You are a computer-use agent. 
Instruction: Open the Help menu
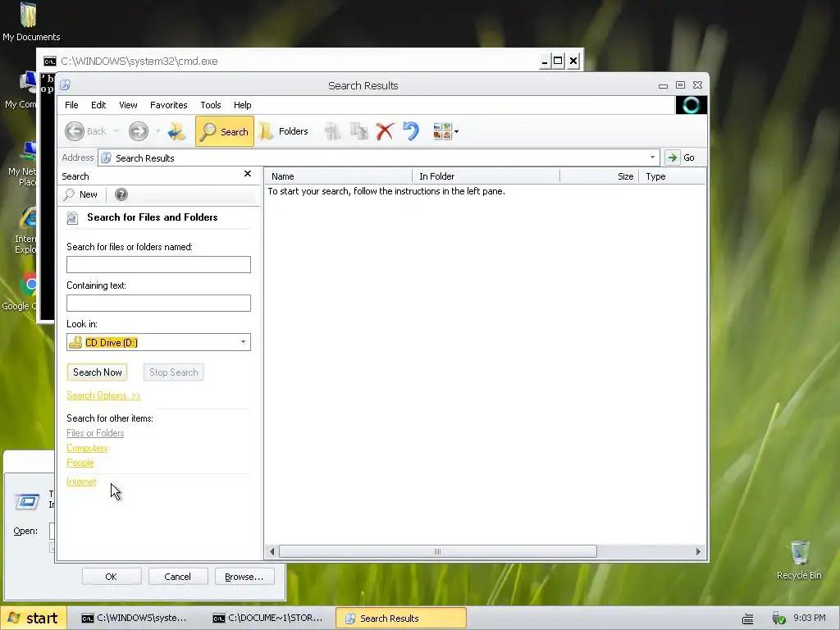click(x=242, y=105)
